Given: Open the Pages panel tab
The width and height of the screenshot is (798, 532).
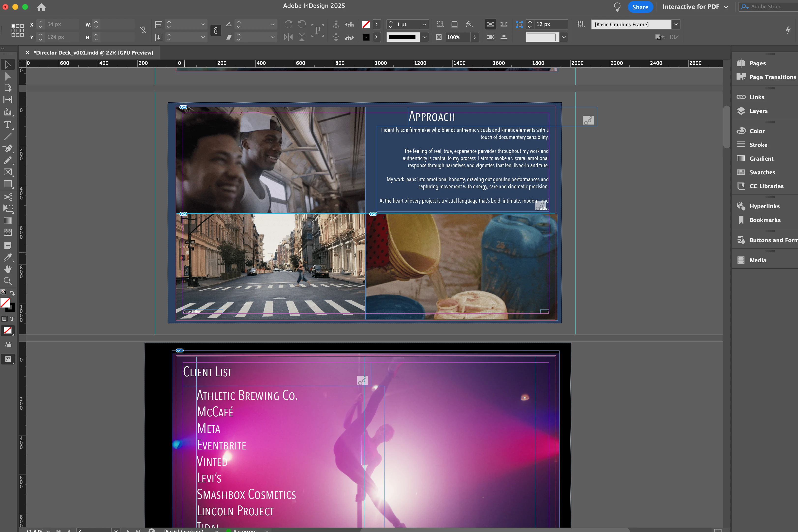Looking at the screenshot, I should pyautogui.click(x=757, y=63).
